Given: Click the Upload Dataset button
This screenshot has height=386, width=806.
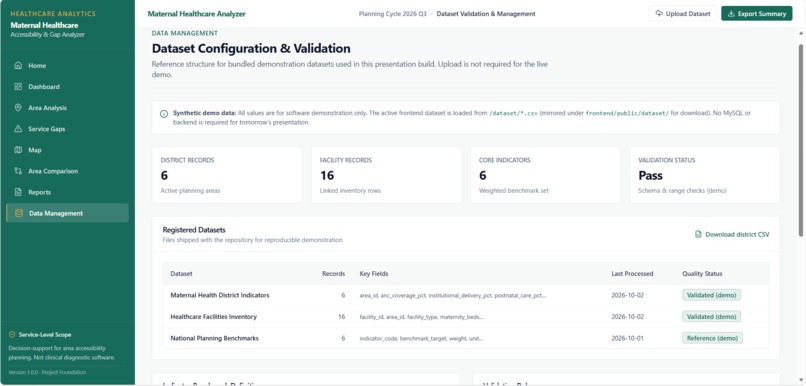Looking at the screenshot, I should pos(683,14).
